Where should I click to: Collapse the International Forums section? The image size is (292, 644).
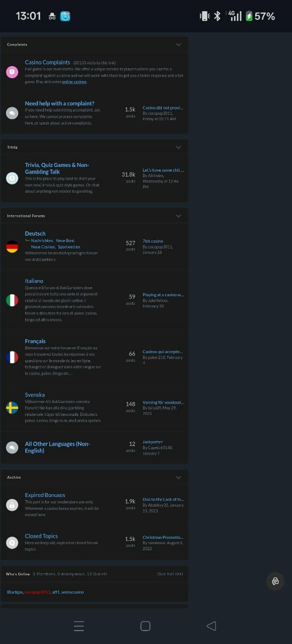click(178, 216)
